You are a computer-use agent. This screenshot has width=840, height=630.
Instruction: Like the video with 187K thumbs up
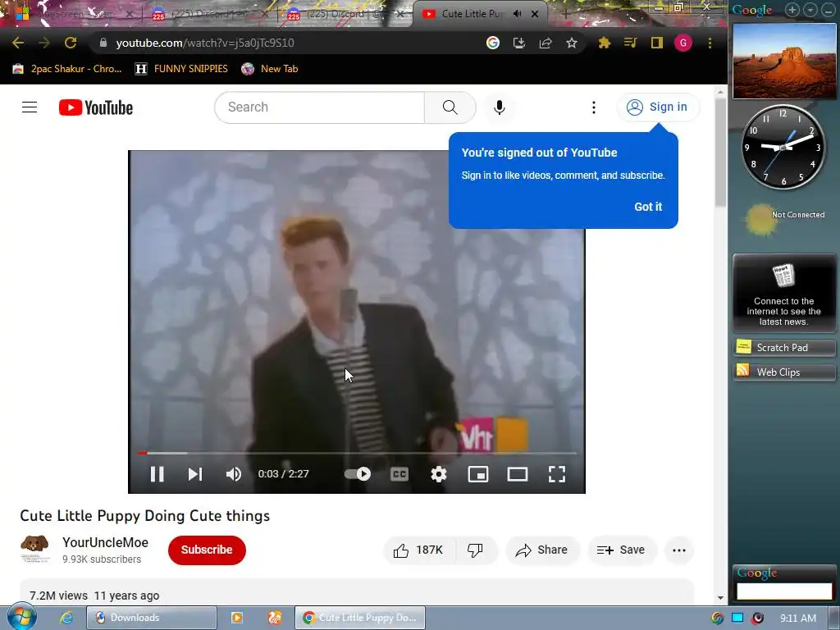419,550
